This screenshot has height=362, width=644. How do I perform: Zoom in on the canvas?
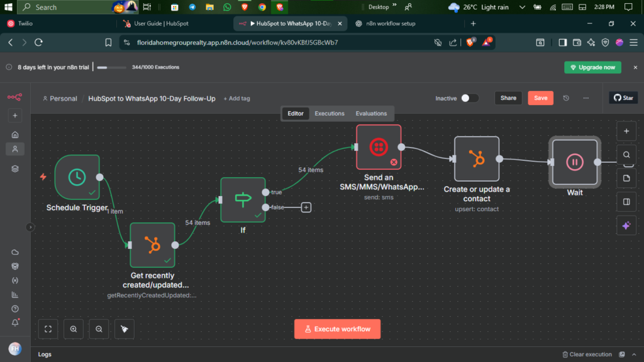74,329
